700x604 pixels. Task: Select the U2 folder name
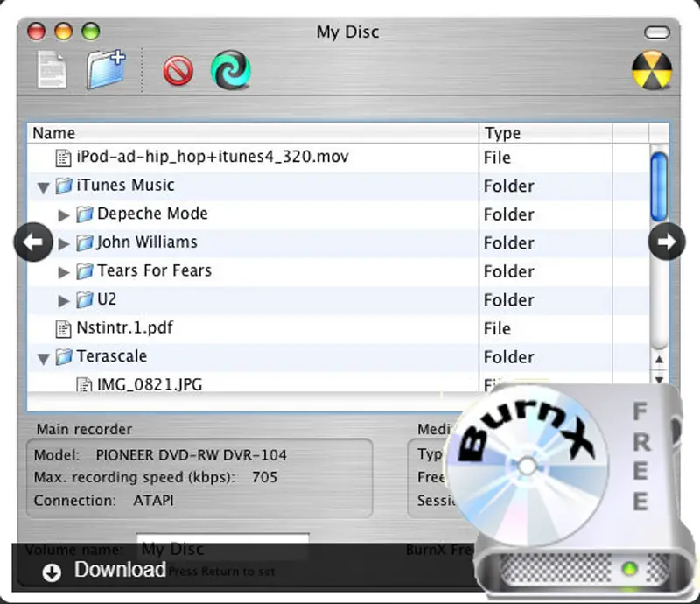click(107, 299)
